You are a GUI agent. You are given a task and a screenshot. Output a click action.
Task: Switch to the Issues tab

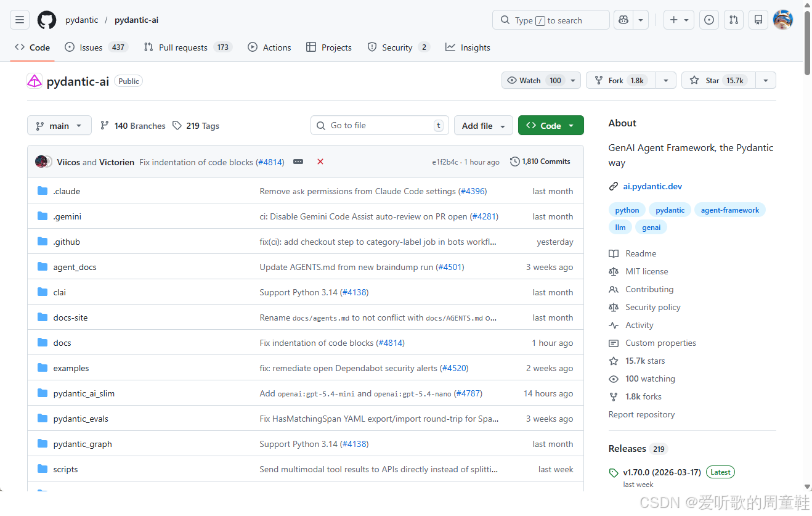click(x=95, y=47)
